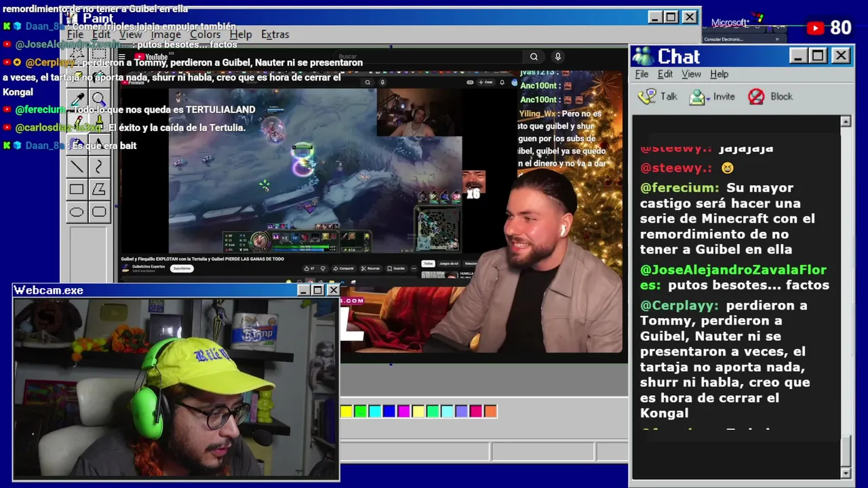Click the Compartir share button
868x488 pixels.
(x=344, y=268)
